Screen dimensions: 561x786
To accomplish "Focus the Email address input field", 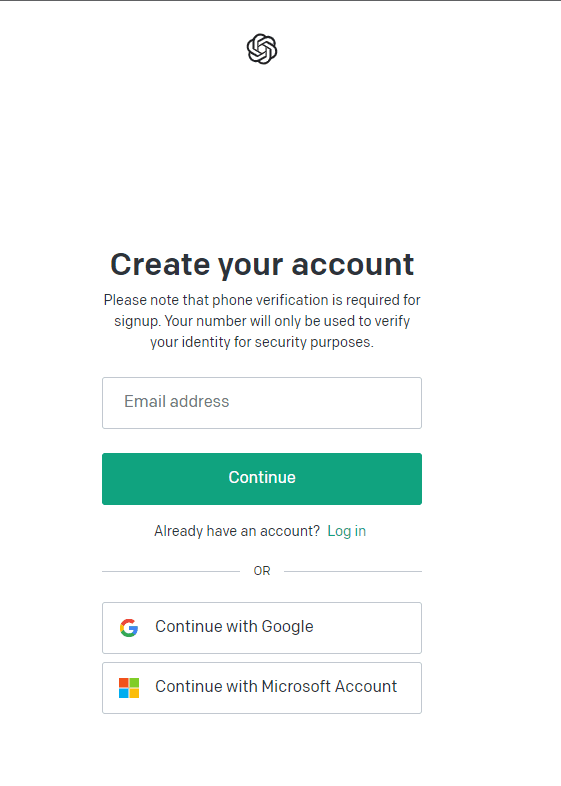I will 262,403.
